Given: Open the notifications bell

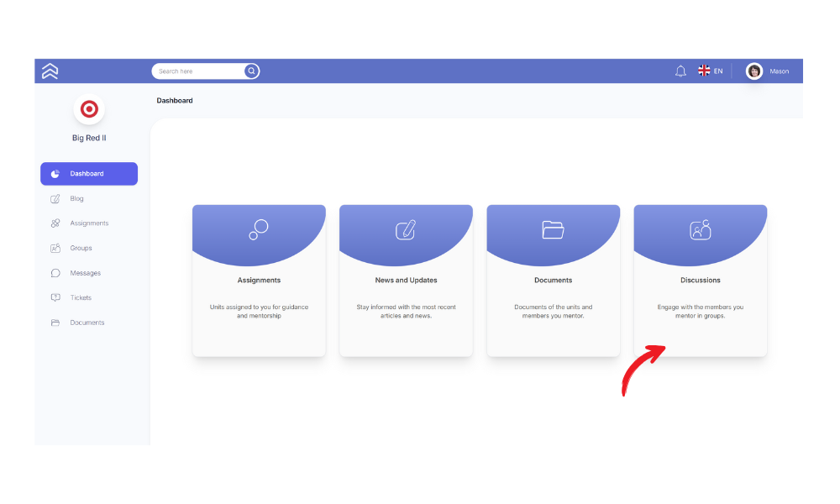Looking at the screenshot, I should [680, 71].
